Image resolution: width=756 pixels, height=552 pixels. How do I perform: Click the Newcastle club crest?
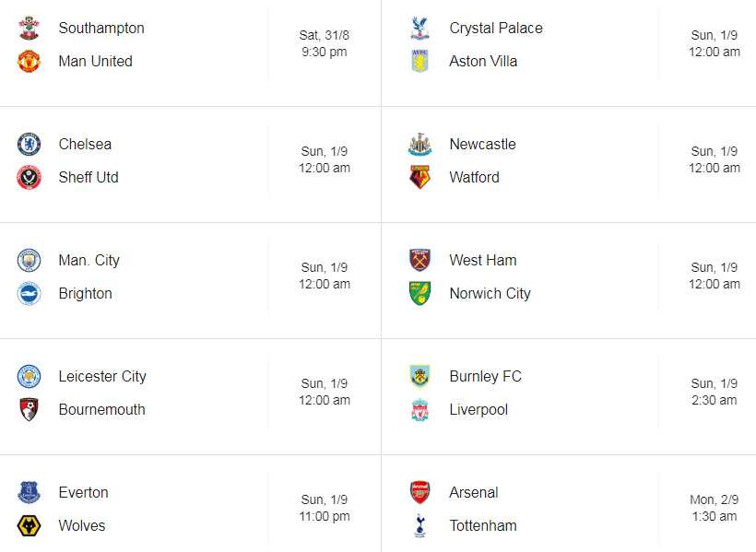[419, 144]
